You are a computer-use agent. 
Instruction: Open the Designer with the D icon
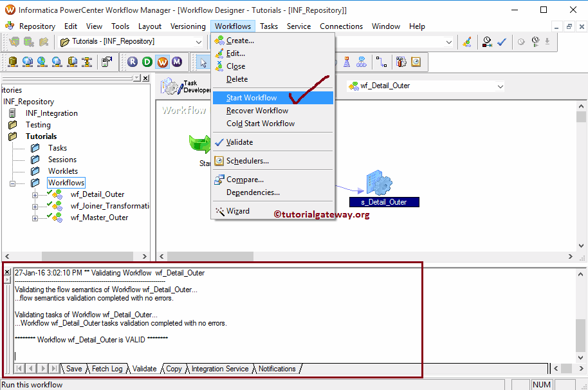coord(147,62)
